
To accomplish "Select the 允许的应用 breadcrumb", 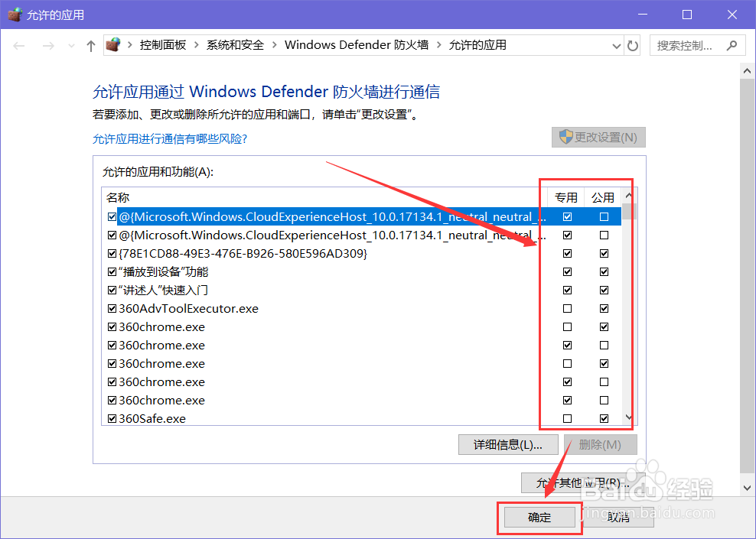I will click(x=477, y=45).
